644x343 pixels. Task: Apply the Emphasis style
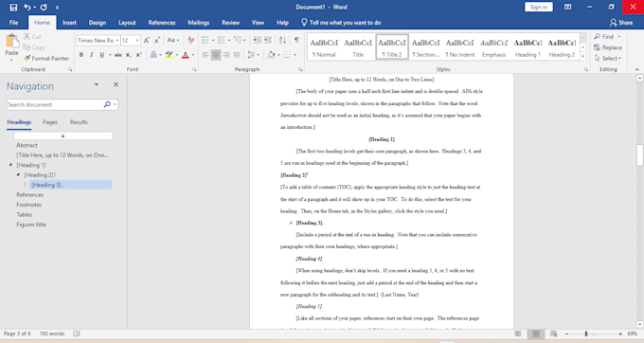[x=493, y=47]
